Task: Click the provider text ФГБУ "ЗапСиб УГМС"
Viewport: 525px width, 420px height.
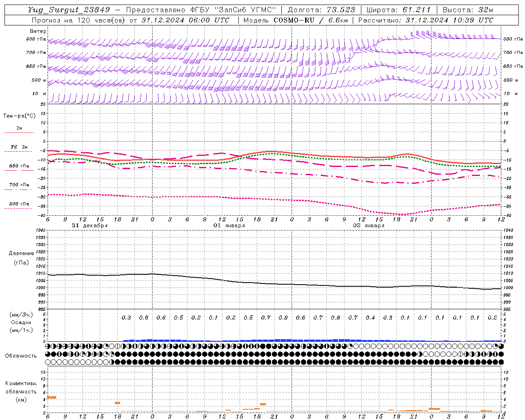Action: point(232,10)
